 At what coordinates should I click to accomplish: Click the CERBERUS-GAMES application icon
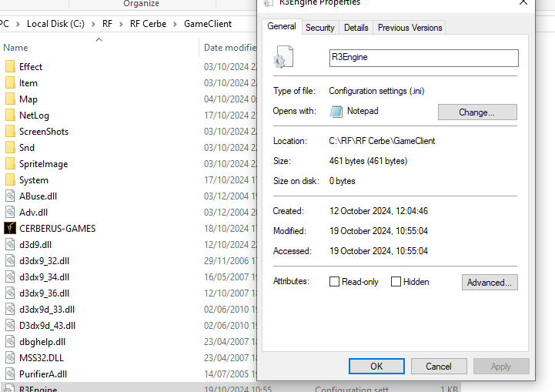click(10, 228)
